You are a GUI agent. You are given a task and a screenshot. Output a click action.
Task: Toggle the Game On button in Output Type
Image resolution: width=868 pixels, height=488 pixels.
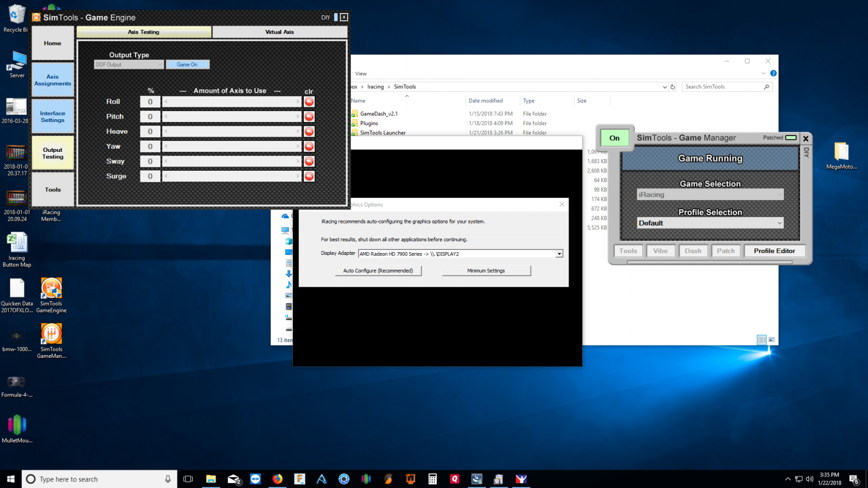[187, 65]
